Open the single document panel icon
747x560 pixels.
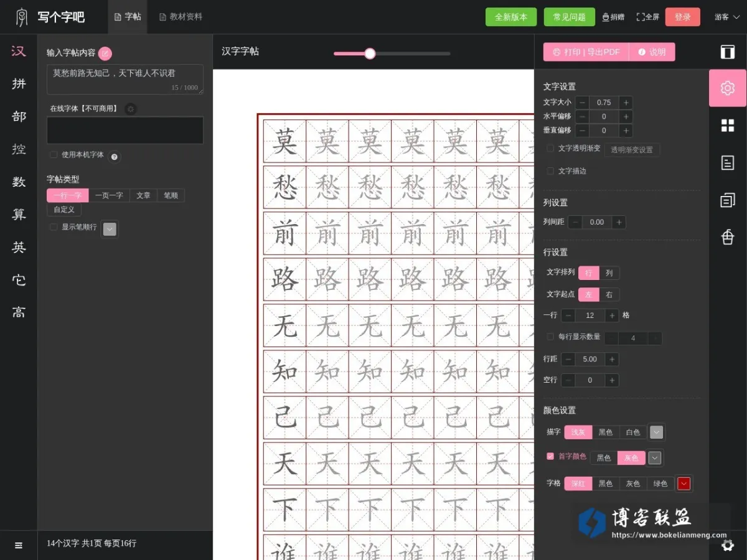click(728, 163)
